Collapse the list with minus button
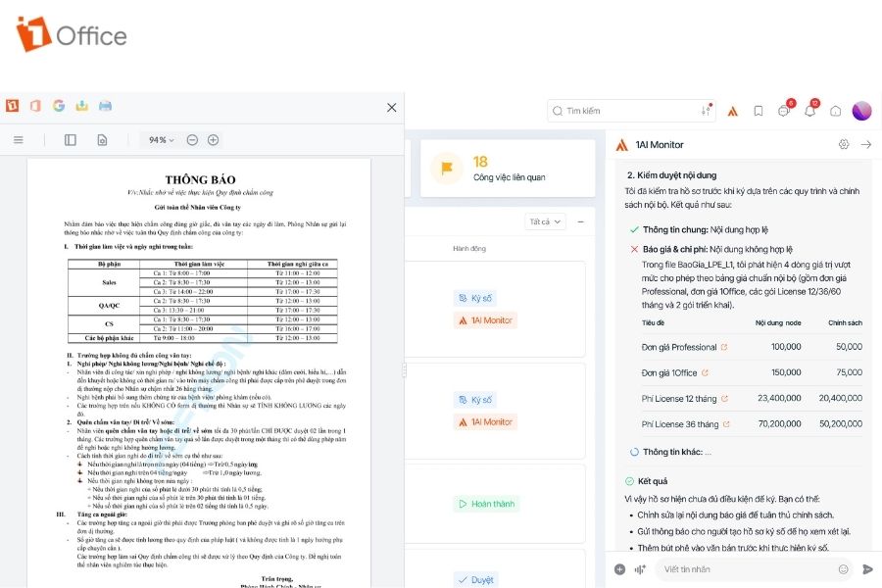The image size is (882, 588). tap(580, 221)
